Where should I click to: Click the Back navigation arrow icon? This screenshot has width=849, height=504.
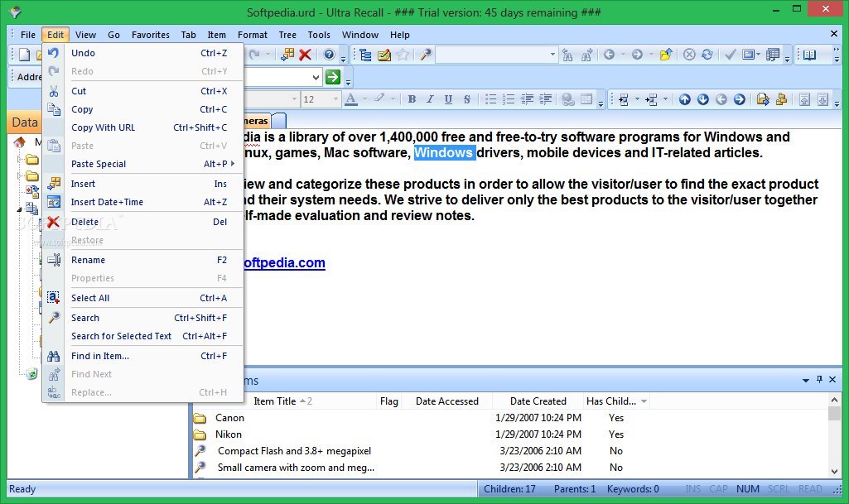click(x=609, y=55)
